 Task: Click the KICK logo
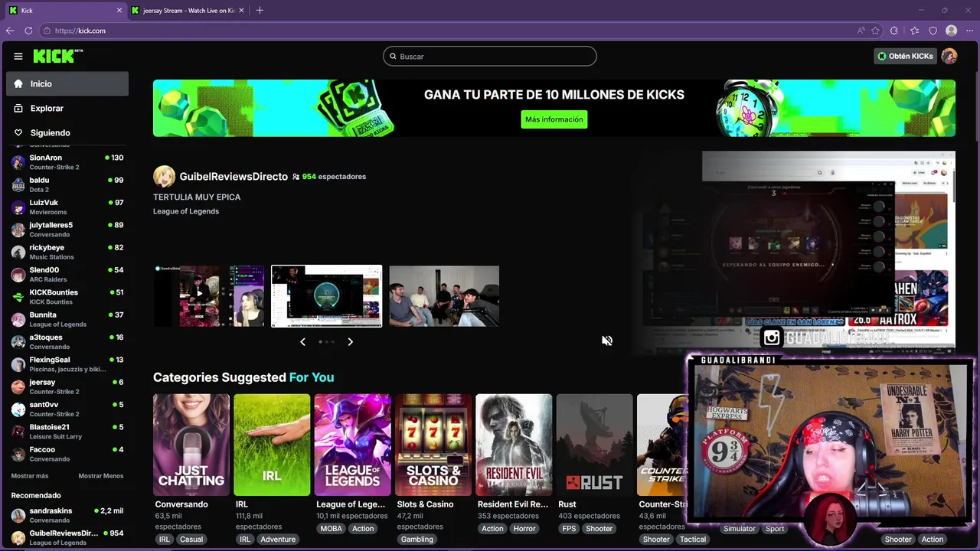pyautogui.click(x=57, y=56)
